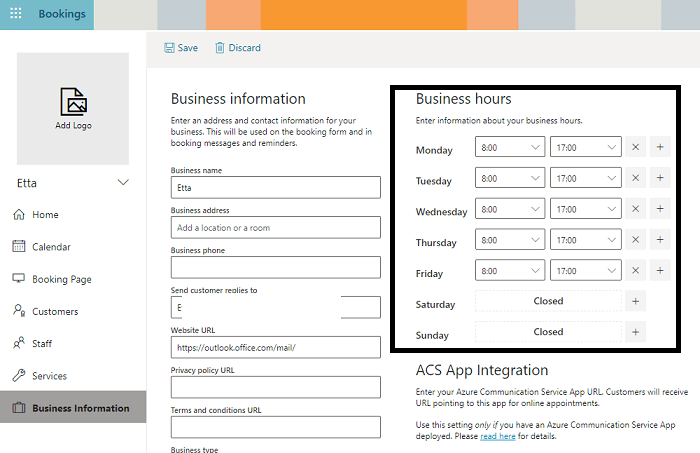Remove Monday hours with the X

(636, 147)
